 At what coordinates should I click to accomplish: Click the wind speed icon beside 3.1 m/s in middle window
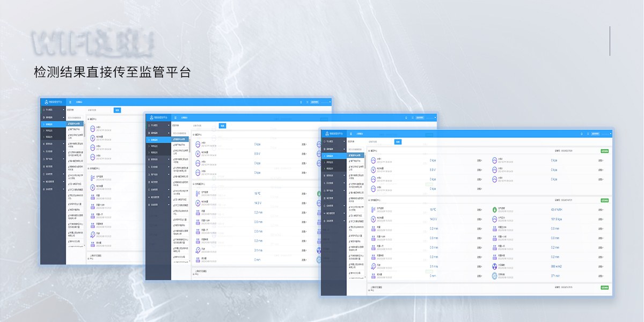click(x=197, y=250)
